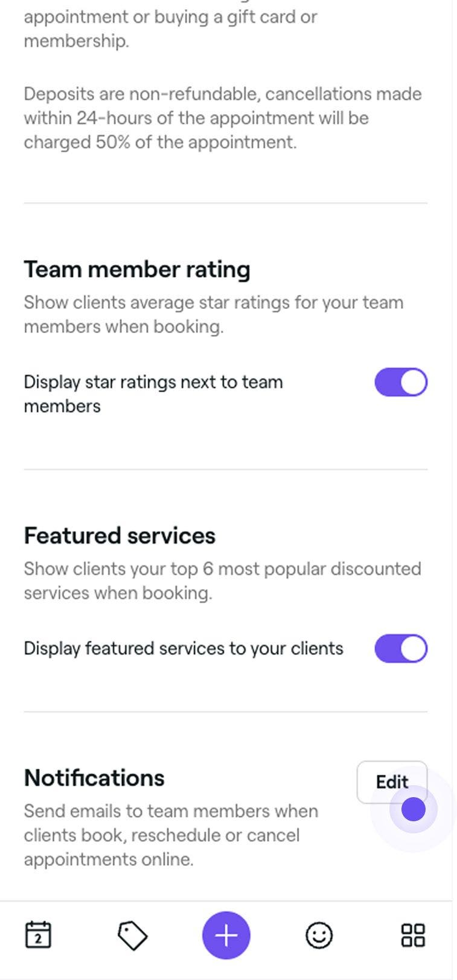Screen dimensions: 457x980
Task: Click the Notifications section heading
Action: [94, 778]
